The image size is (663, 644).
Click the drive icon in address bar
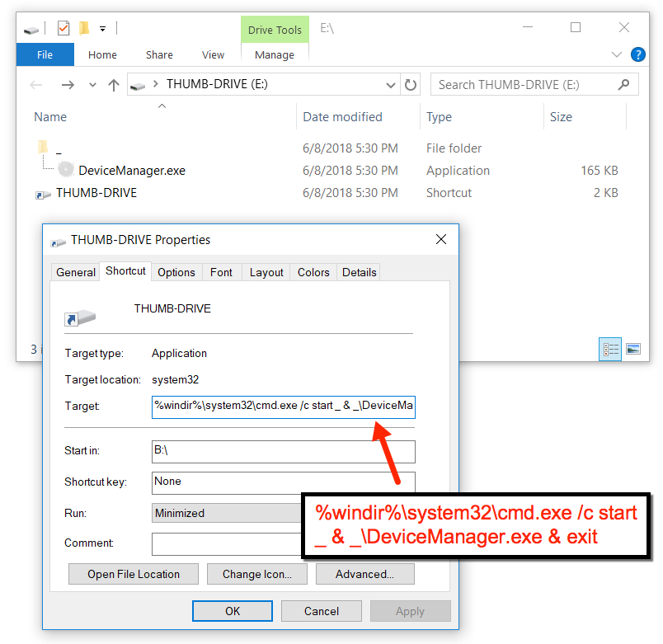[x=138, y=87]
